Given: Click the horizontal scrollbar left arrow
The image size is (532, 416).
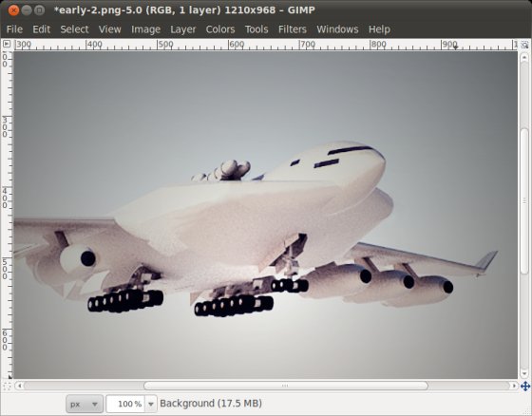Looking at the screenshot, I should [x=19, y=386].
